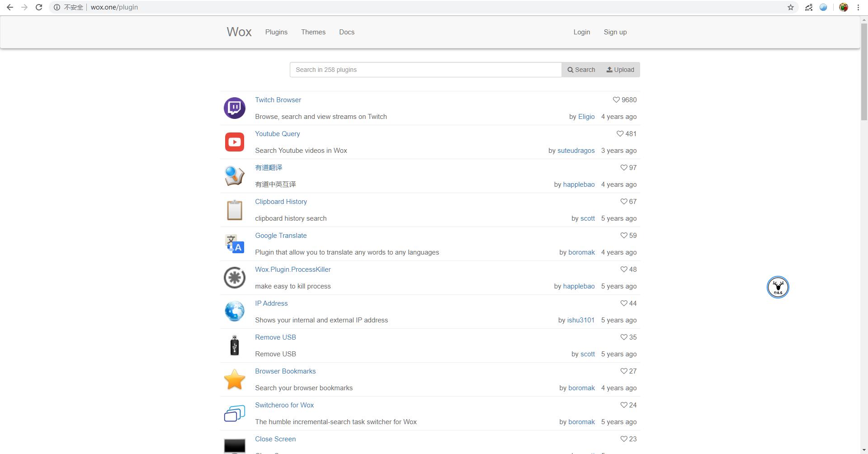Open the Twitch Browser plugin link
The height and width of the screenshot is (454, 868).
278,100
